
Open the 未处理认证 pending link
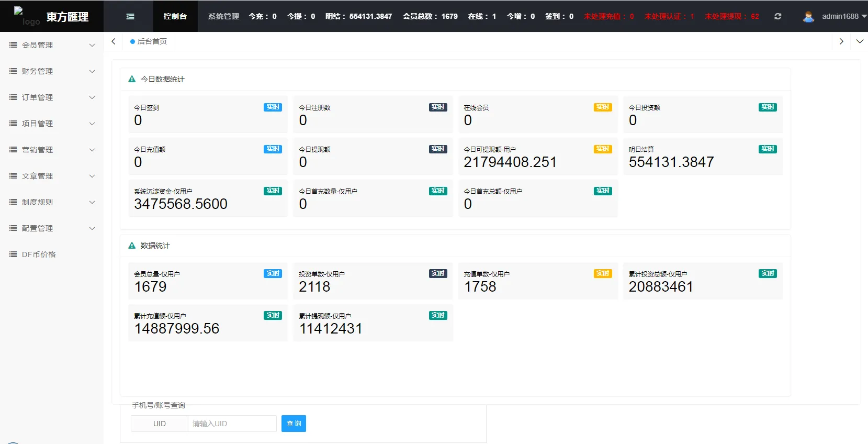669,16
